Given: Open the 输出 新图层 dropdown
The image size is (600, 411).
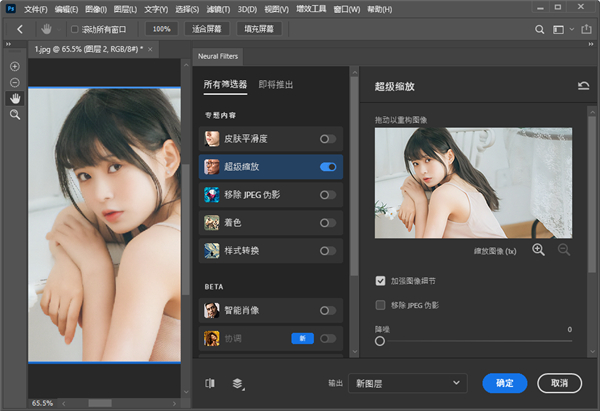Looking at the screenshot, I should tap(408, 383).
